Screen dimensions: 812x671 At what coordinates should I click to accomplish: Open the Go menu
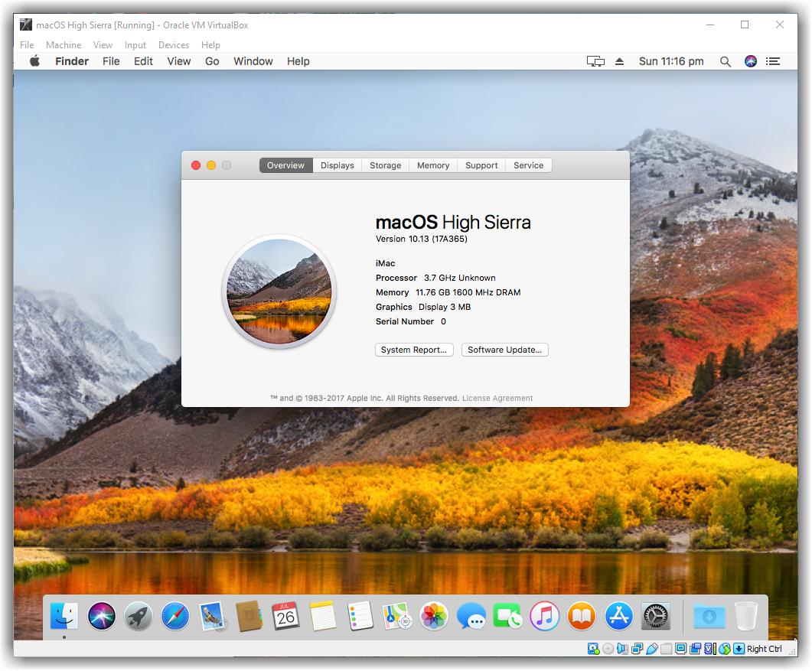212,61
